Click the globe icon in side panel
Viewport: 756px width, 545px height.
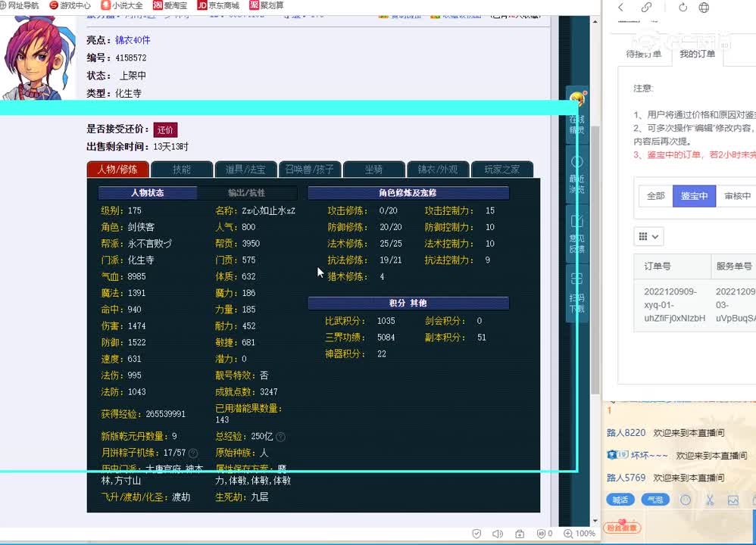[704, 8]
